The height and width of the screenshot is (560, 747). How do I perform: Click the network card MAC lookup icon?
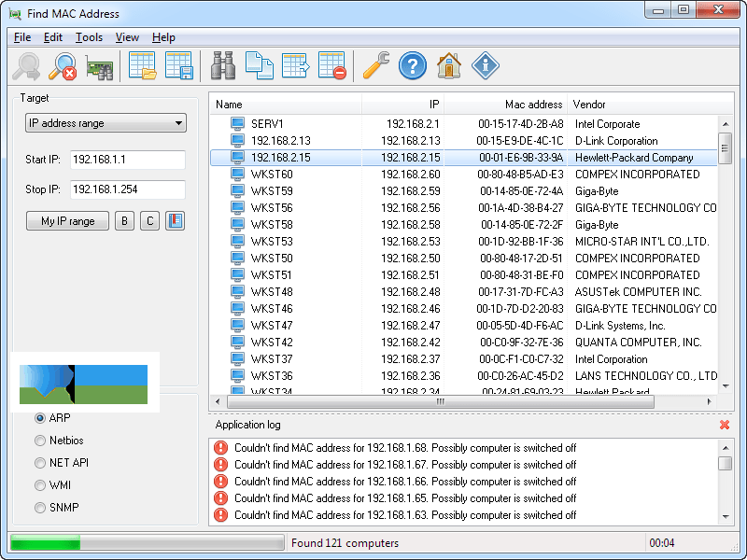(x=99, y=67)
